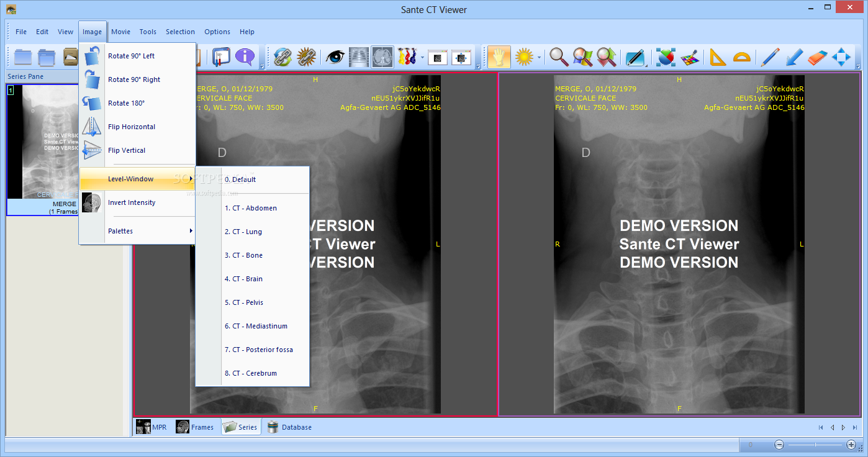This screenshot has height=457, width=868.
Task: Show info with the purple information bubble
Action: [x=245, y=57]
